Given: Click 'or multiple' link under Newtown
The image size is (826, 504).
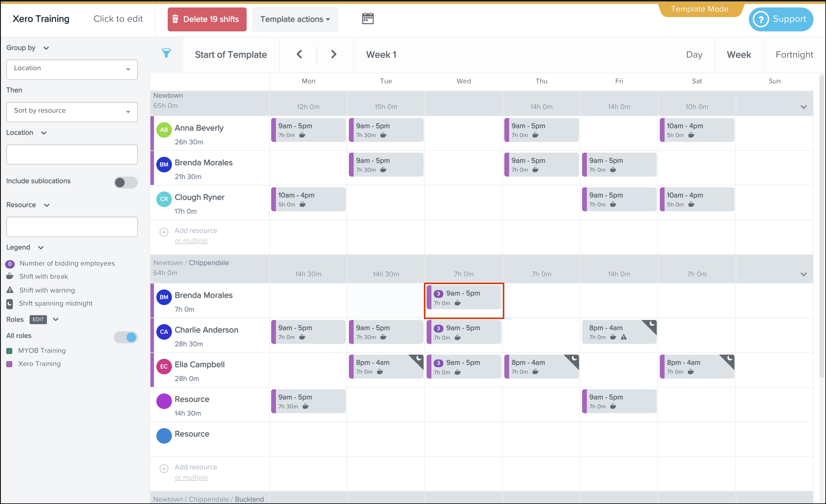Looking at the screenshot, I should pyautogui.click(x=191, y=240).
